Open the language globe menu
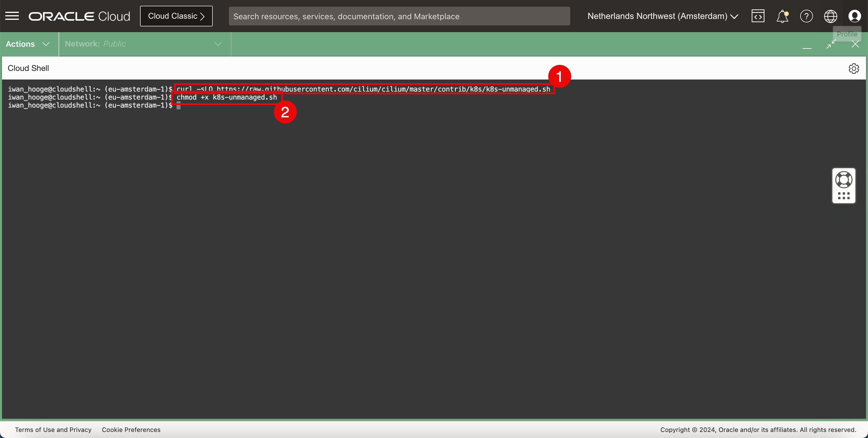Screen dimensions: 868x438 [x=830, y=16]
